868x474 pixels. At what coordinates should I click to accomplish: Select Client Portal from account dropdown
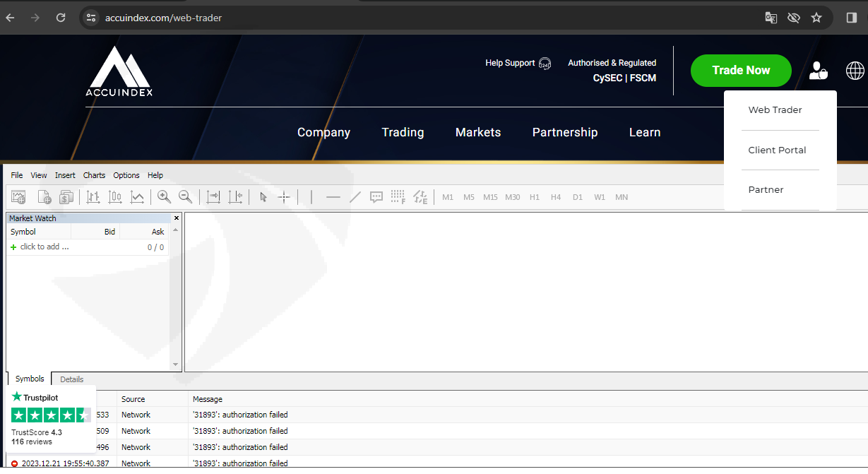(x=777, y=150)
